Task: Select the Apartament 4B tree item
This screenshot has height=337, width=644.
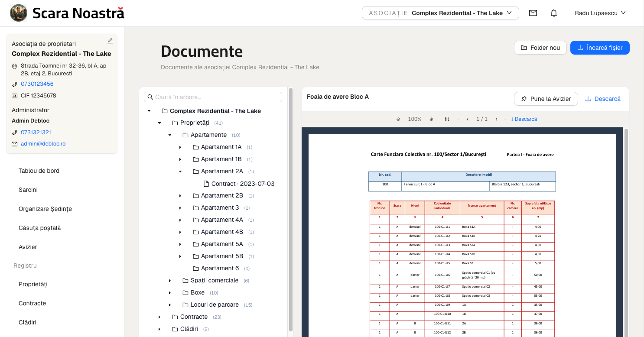Action: [x=222, y=232]
